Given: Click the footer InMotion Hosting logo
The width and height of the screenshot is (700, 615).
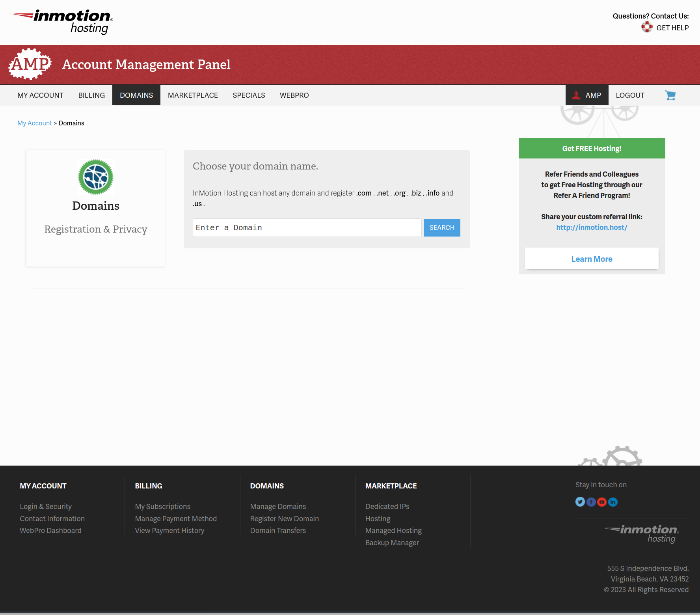Looking at the screenshot, I should tap(641, 534).
